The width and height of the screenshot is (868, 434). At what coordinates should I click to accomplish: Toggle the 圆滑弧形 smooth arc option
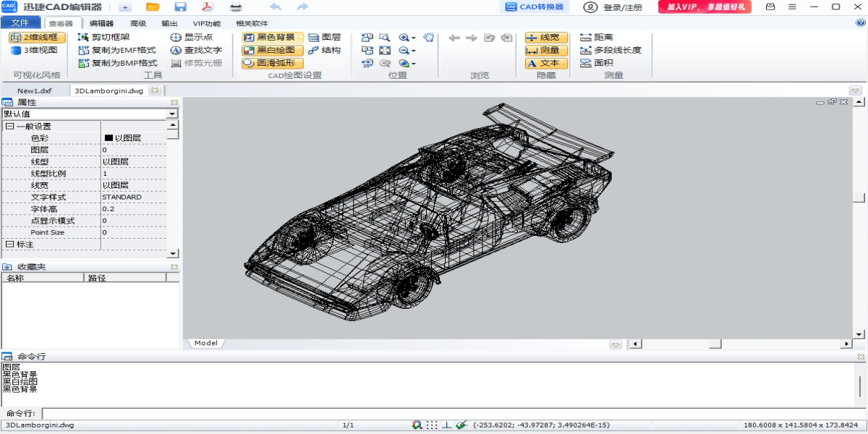click(x=269, y=63)
